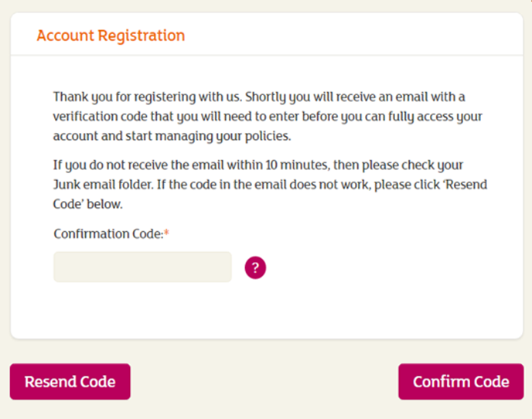Focus the Confirmation Code input field
The image size is (532, 419).
click(x=142, y=267)
